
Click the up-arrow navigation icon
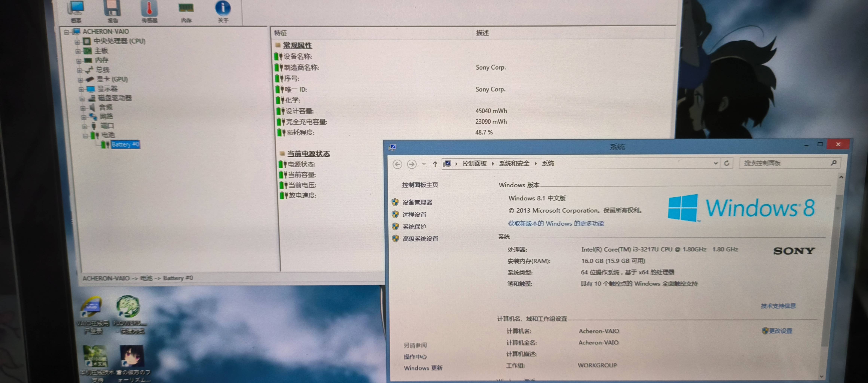tap(435, 164)
